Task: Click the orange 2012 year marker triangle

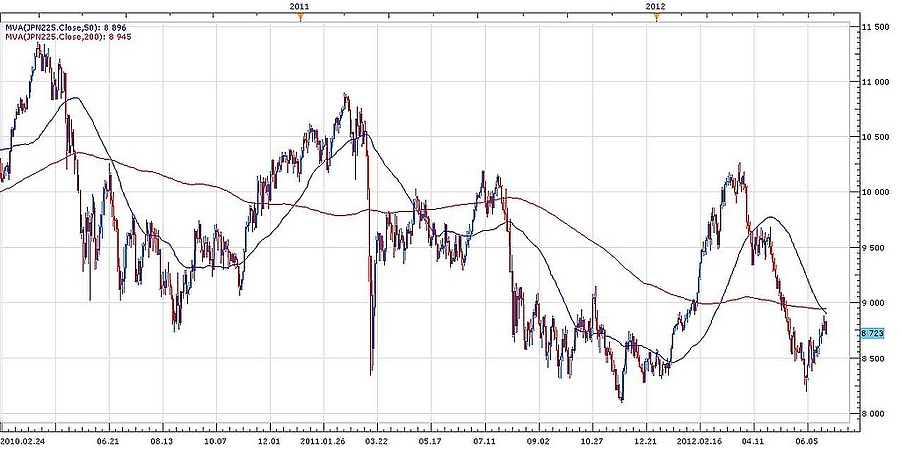Action: click(656, 18)
